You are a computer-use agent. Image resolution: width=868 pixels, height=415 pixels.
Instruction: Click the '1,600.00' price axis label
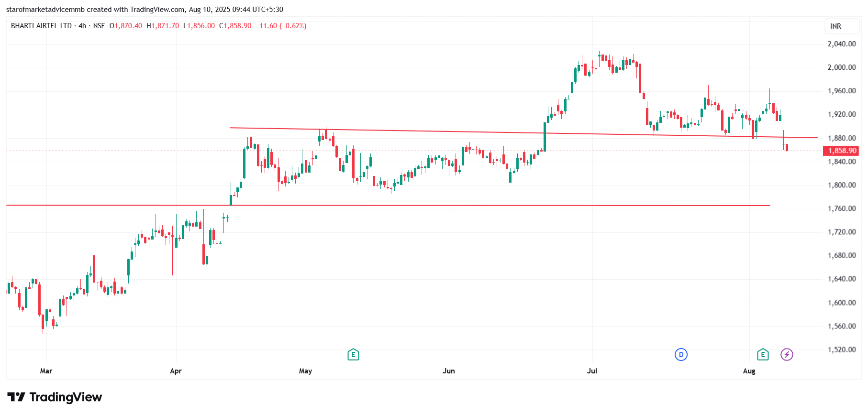coord(842,303)
